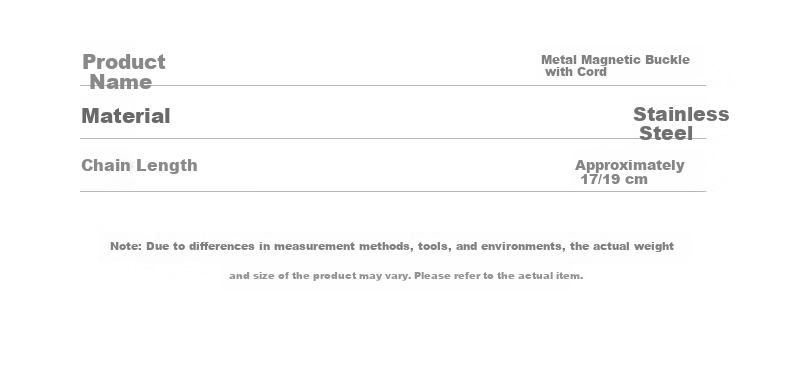Click the Product Name label
This screenshot has width=790, height=369.
coord(124,72)
